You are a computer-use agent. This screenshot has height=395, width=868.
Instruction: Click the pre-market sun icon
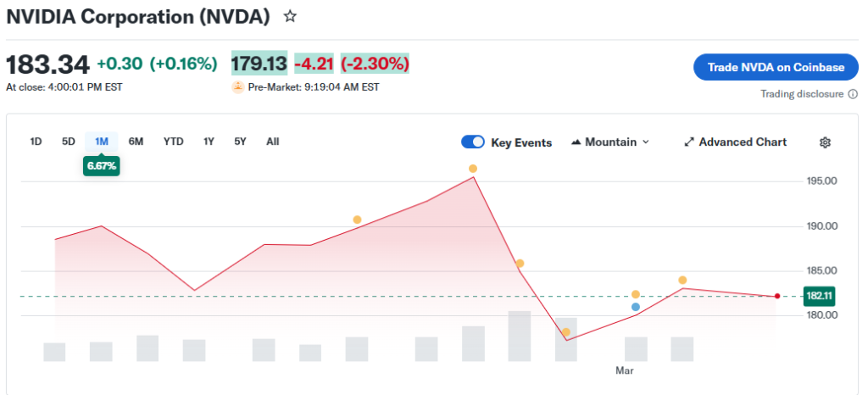238,86
